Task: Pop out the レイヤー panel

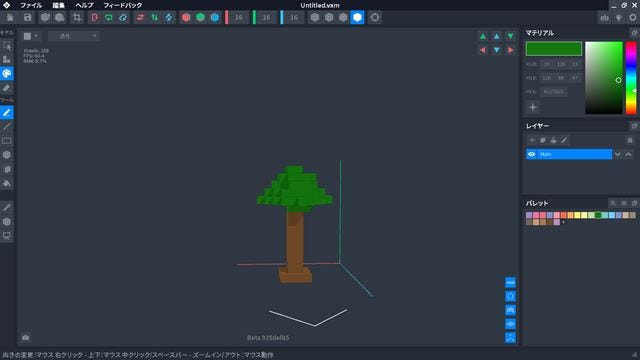Action: coord(634,126)
